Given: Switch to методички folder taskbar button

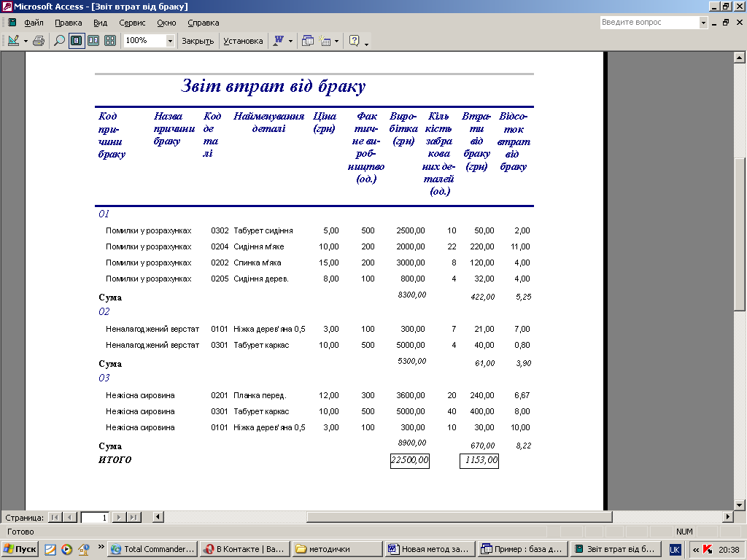Looking at the screenshot, I should [337, 549].
